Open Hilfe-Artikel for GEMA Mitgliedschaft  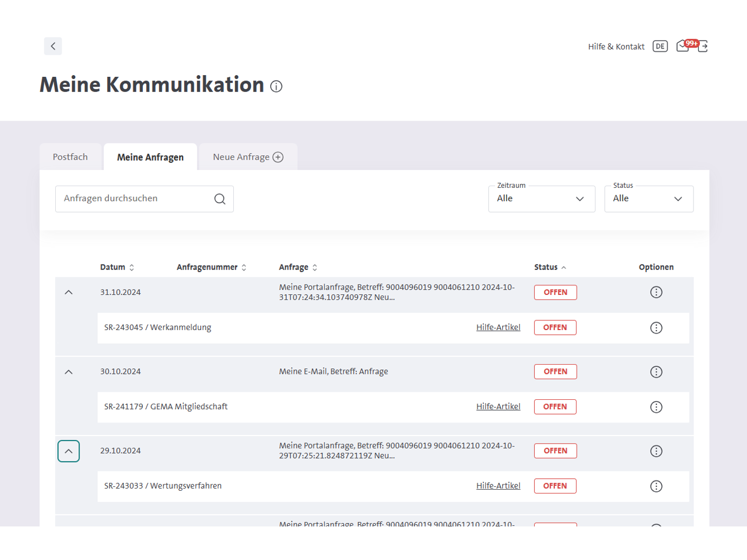click(x=498, y=407)
